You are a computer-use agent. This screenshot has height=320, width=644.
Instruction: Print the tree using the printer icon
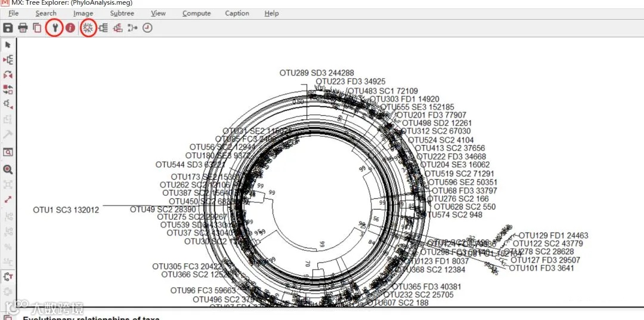tap(23, 28)
